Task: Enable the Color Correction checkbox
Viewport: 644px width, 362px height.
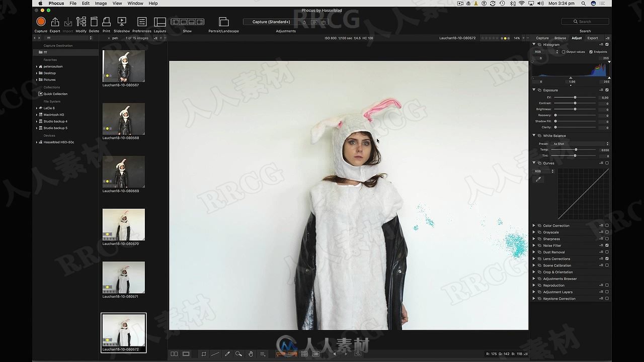Action: point(607,225)
